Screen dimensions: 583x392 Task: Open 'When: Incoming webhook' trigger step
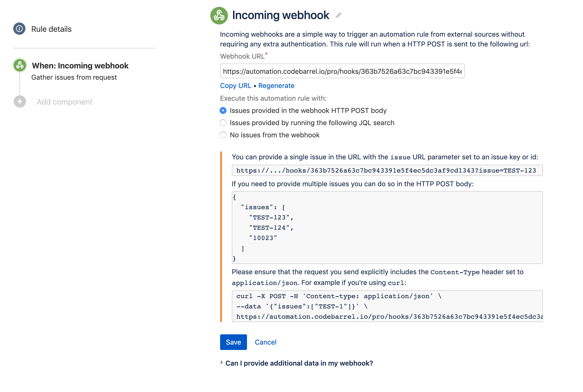[x=80, y=66]
